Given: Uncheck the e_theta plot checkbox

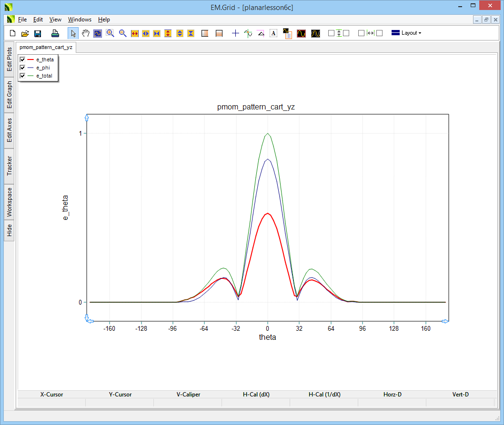Looking at the screenshot, I should [x=22, y=59].
